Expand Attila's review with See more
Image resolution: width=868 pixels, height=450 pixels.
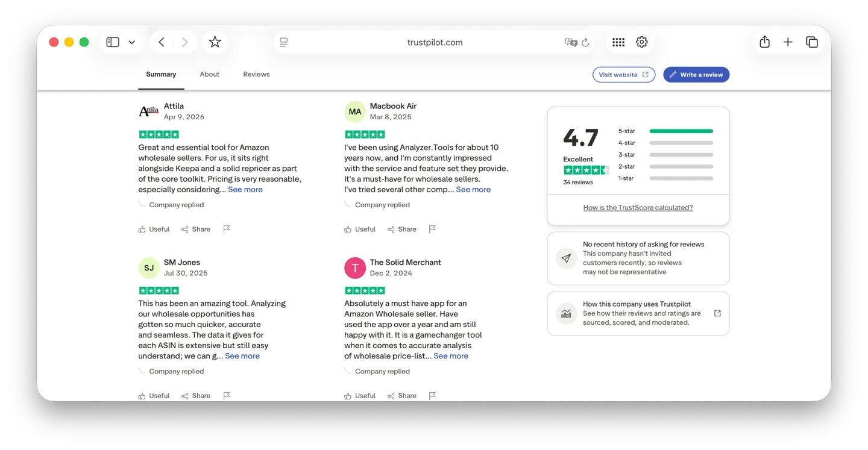tap(245, 190)
